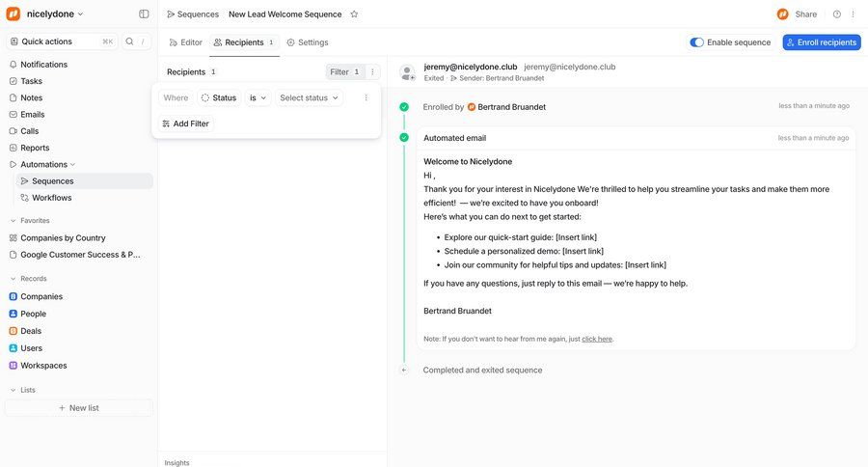This screenshot has height=467, width=868.
Task: Click the People record icon
Action: [14, 314]
